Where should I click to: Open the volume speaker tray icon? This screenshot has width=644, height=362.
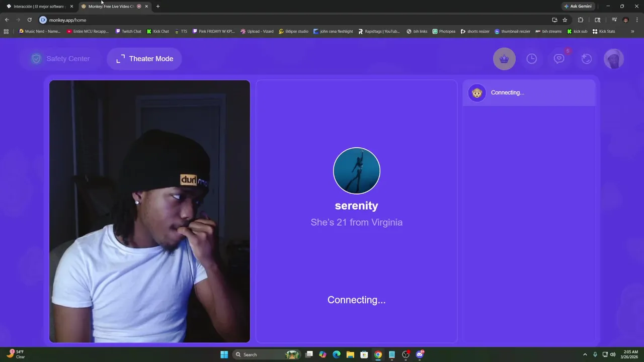click(612, 354)
